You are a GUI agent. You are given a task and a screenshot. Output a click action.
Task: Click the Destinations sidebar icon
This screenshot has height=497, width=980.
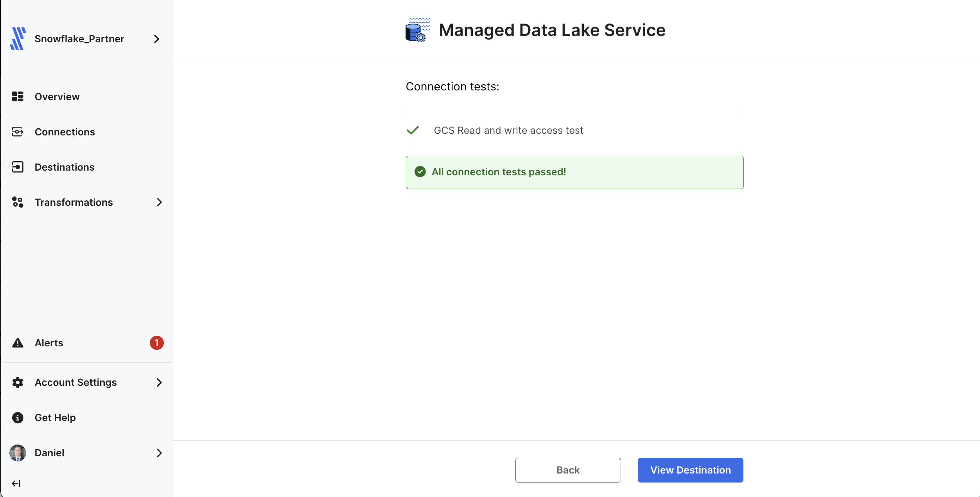point(18,167)
